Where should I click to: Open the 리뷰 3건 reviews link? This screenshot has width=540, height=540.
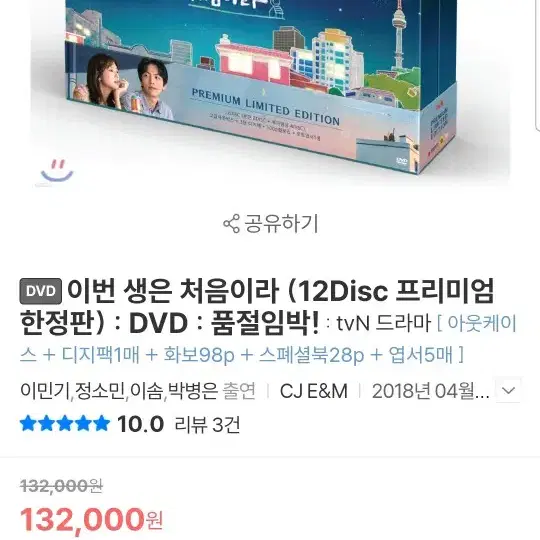click(x=207, y=424)
